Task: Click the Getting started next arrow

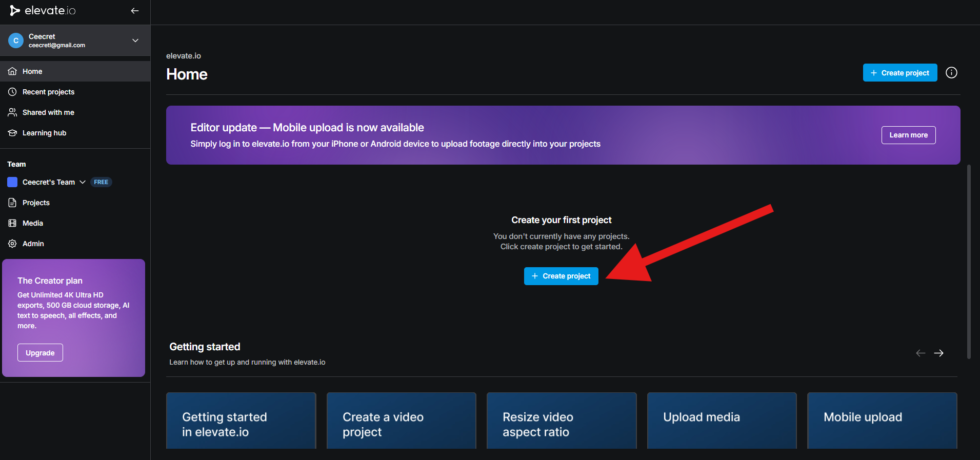Action: click(x=938, y=353)
